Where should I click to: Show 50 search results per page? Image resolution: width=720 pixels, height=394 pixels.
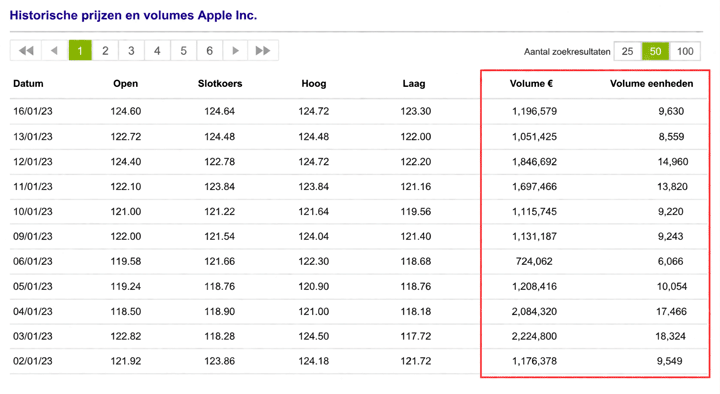coord(655,51)
